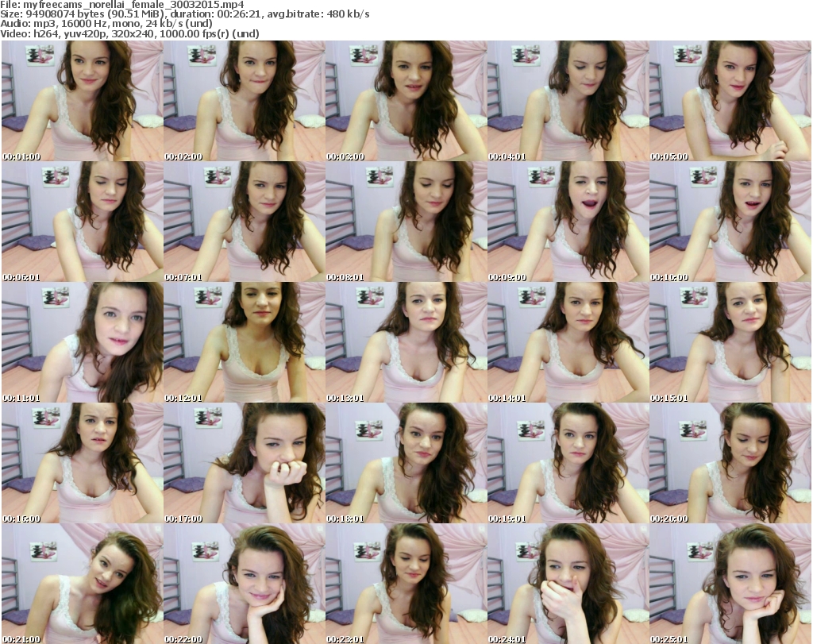Screen dimensions: 813x644
Task: Click the Video h264 info line
Action: [129, 33]
